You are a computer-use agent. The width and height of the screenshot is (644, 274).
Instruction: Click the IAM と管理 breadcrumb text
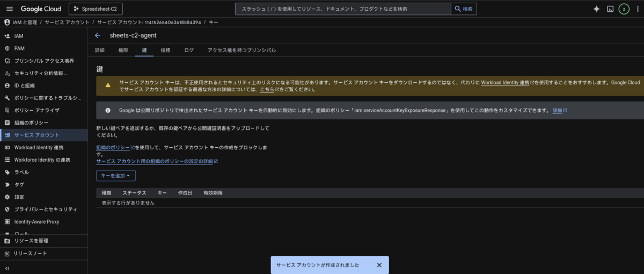pos(24,23)
